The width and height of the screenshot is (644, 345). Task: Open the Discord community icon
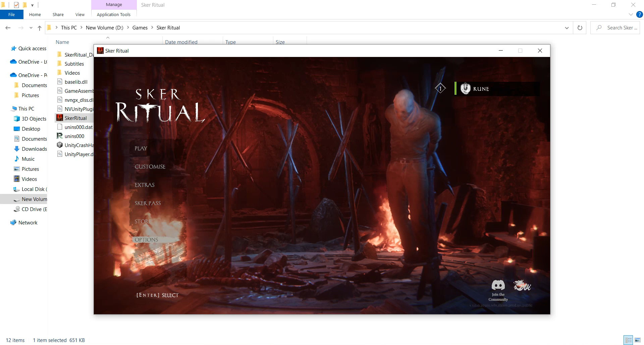click(498, 285)
